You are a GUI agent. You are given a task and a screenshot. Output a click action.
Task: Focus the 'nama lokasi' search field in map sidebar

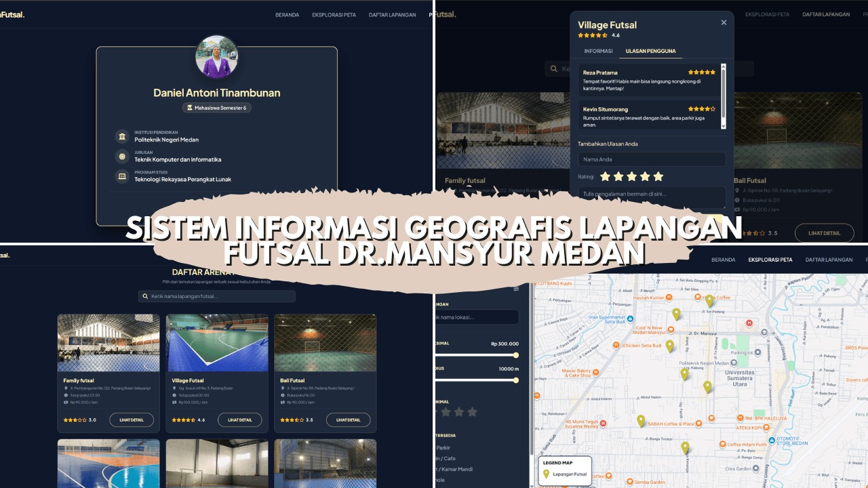[x=476, y=317]
